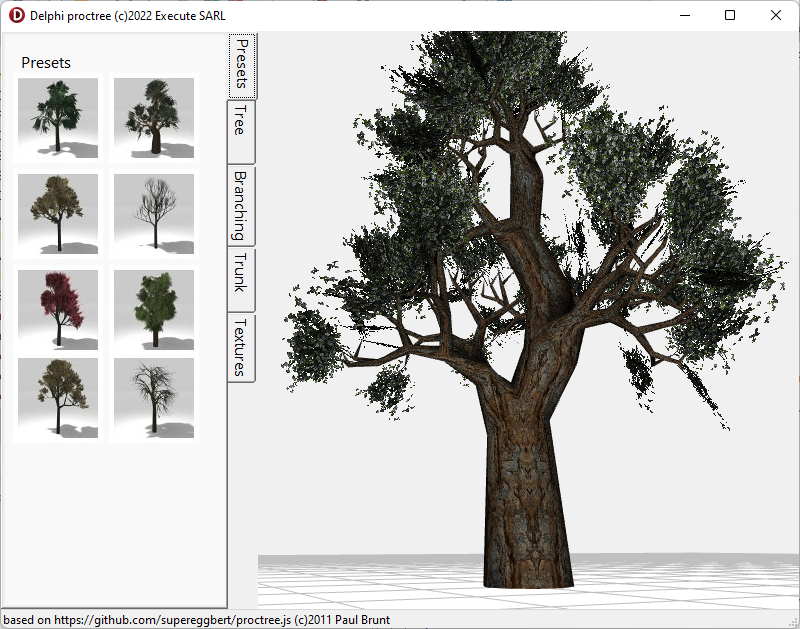
Task: Pick the bottom-left brownish tree preset
Action: (x=58, y=398)
